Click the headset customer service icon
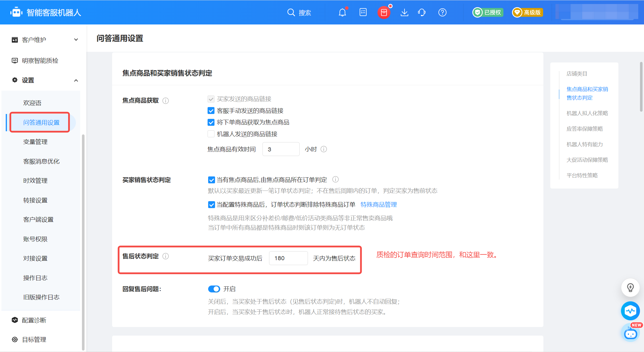The height and width of the screenshot is (352, 644). [422, 12]
